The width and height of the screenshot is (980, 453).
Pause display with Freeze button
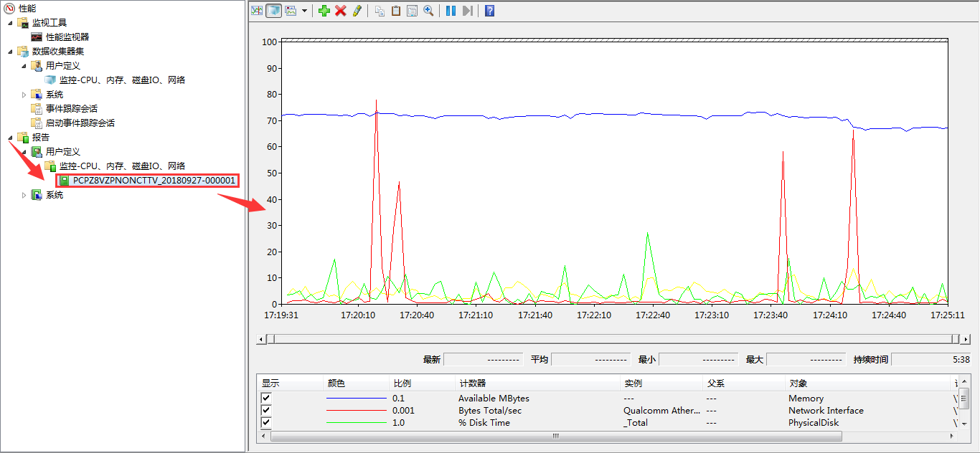[x=451, y=11]
